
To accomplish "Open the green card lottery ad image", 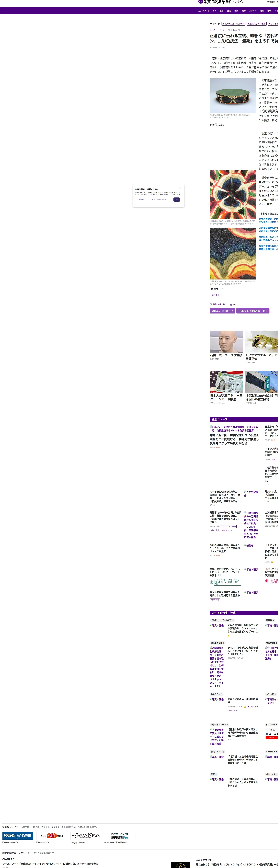I will (x=227, y=382).
